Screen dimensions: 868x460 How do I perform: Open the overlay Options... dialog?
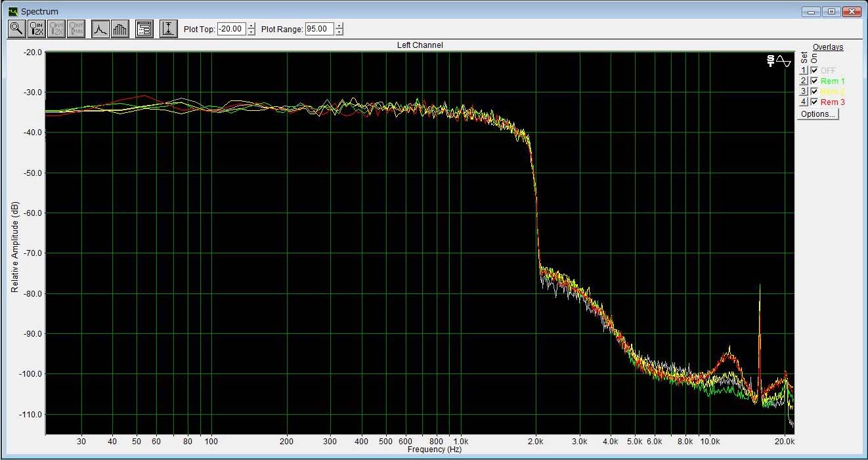pyautogui.click(x=818, y=114)
